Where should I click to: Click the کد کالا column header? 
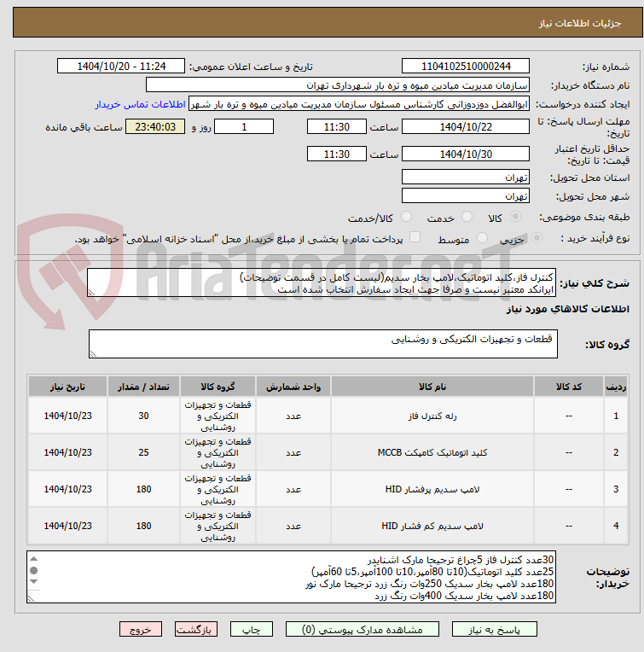pyautogui.click(x=568, y=387)
